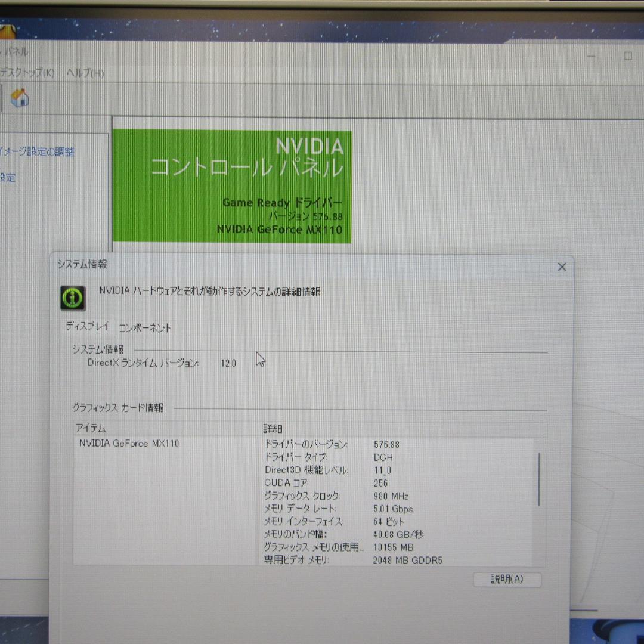Viewport: 644px width, 644px height.
Task: Open the 設定 link in the sidebar
Action: (x=8, y=178)
